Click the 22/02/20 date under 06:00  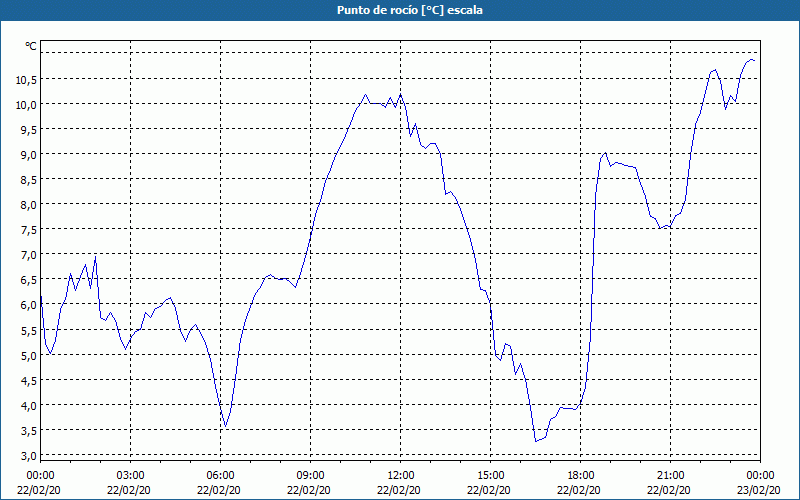pyautogui.click(x=219, y=490)
